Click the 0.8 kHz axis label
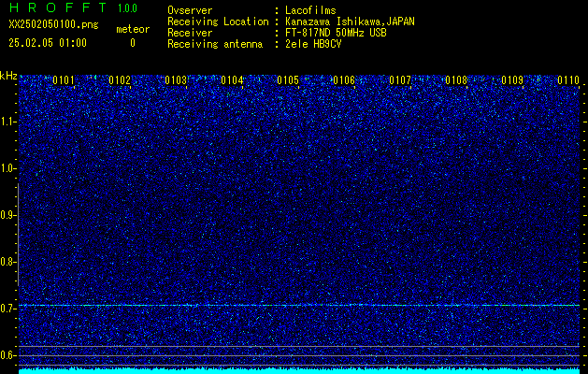The width and height of the screenshot is (588, 374). (x=7, y=262)
